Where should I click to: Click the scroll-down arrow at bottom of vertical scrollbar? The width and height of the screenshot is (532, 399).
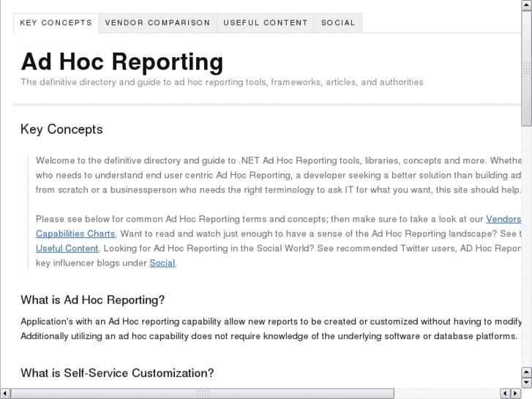526,382
